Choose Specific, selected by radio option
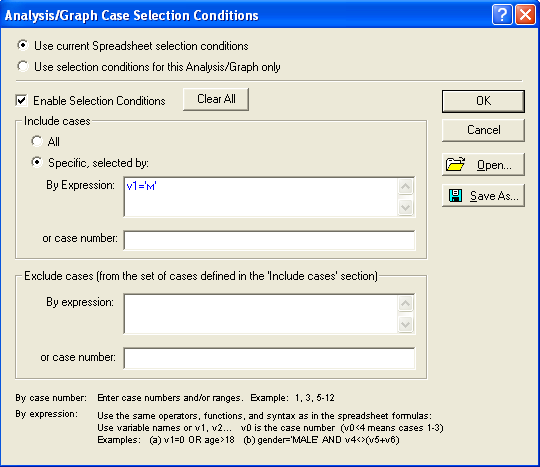The image size is (540, 467). point(37,162)
